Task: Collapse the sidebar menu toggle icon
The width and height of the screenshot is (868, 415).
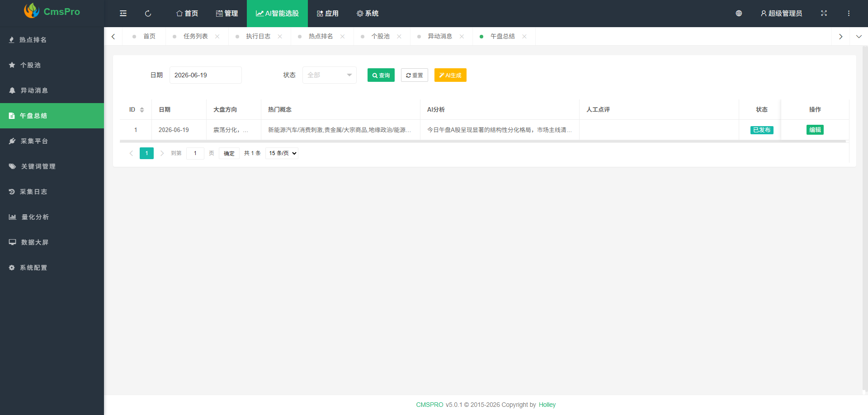Action: (123, 14)
